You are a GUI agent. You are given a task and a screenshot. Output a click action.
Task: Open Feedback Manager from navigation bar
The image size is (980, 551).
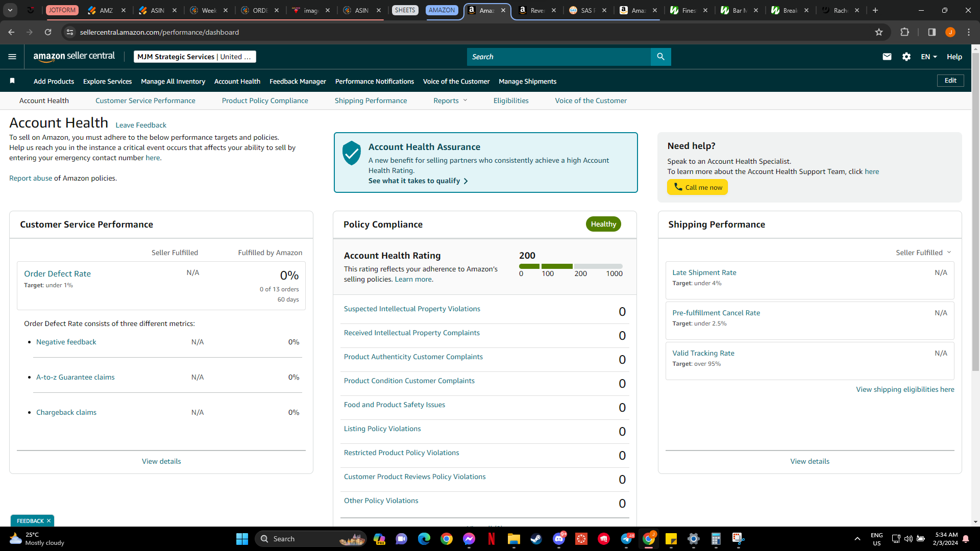(298, 81)
